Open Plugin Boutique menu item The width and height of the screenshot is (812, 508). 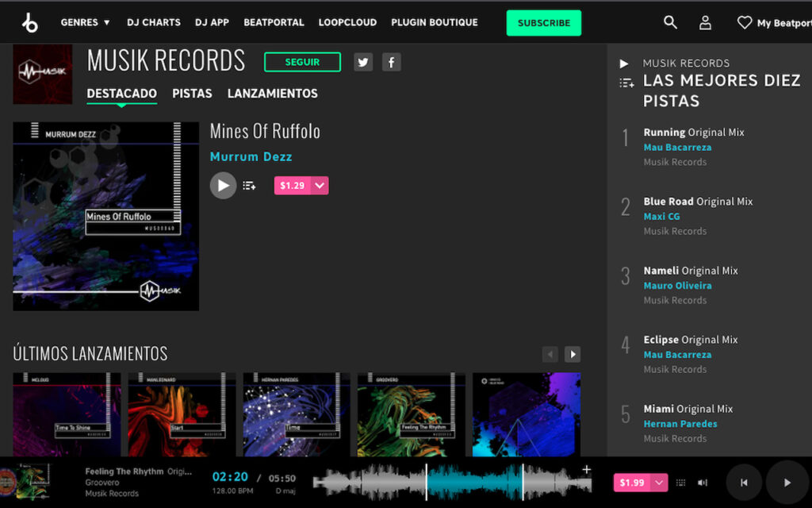[435, 22]
